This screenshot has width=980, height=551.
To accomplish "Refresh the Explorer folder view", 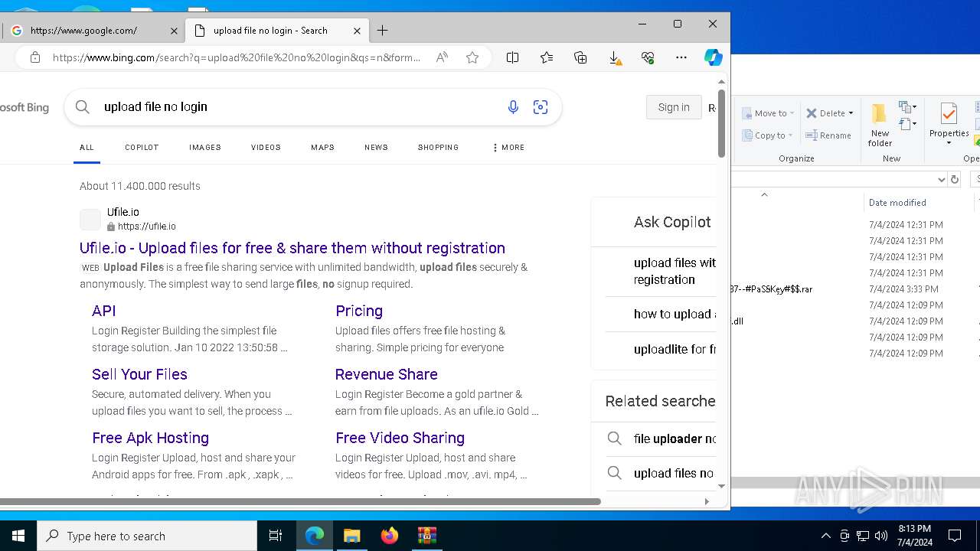I will (954, 179).
